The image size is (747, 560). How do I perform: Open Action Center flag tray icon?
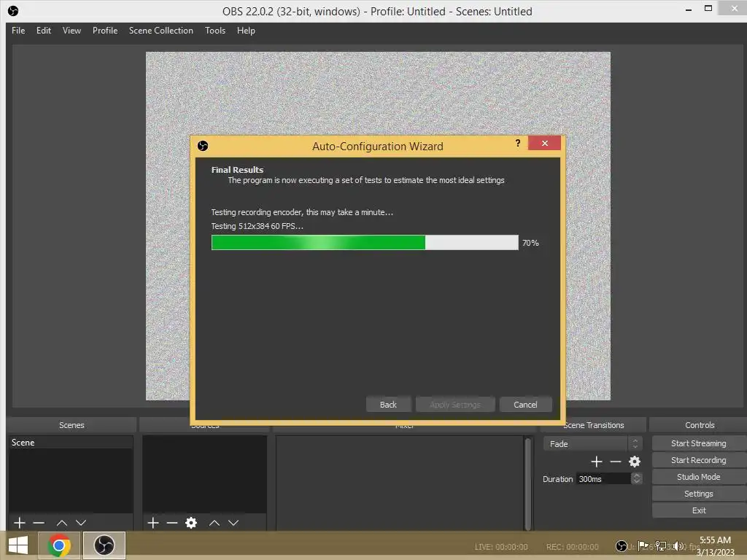coord(643,545)
